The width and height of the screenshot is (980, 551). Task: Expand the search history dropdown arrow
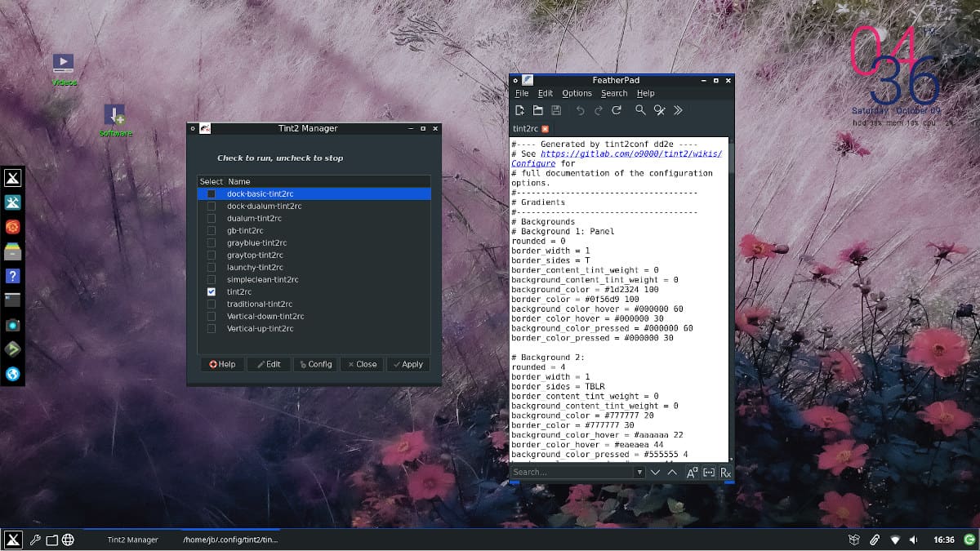point(639,473)
